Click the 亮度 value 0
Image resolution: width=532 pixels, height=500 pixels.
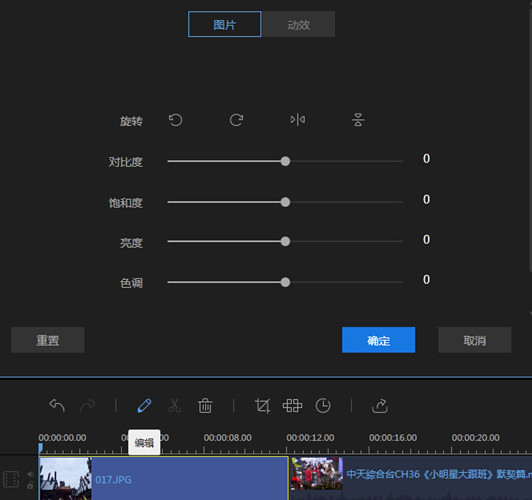426,239
